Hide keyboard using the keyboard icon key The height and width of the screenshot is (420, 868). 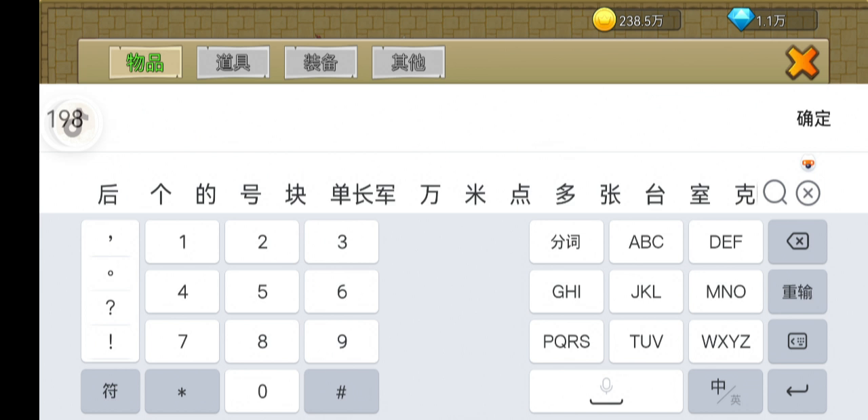[x=797, y=341]
